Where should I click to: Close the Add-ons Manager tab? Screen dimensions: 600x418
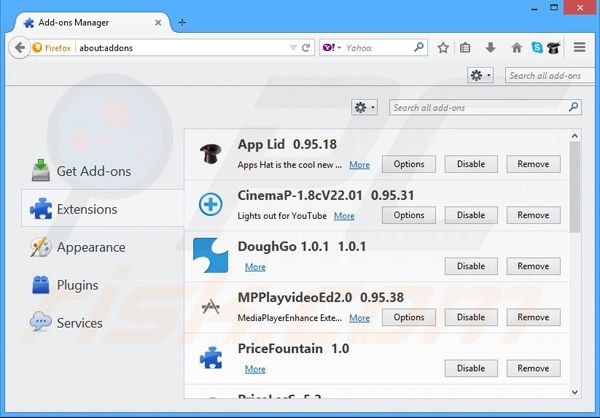(x=158, y=23)
